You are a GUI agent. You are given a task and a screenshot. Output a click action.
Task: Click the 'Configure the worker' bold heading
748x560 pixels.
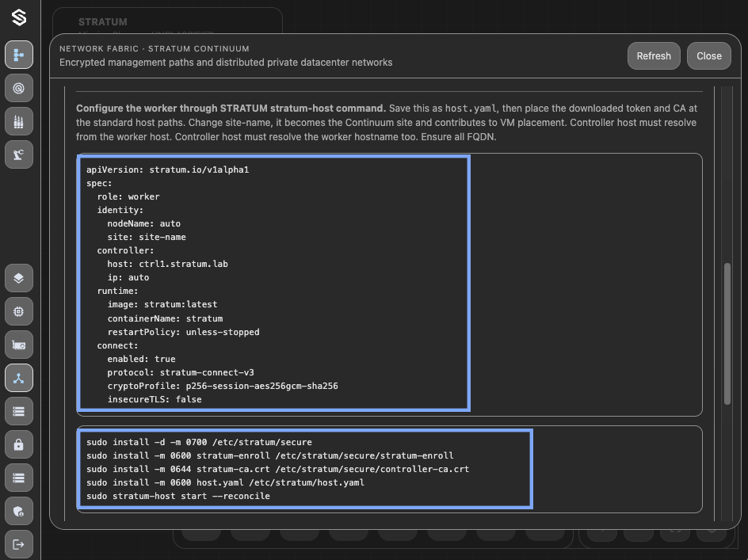coord(231,109)
